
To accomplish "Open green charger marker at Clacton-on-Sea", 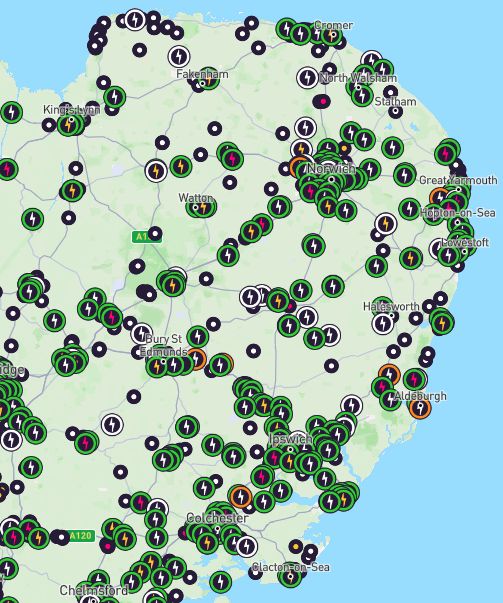I will tap(290, 576).
